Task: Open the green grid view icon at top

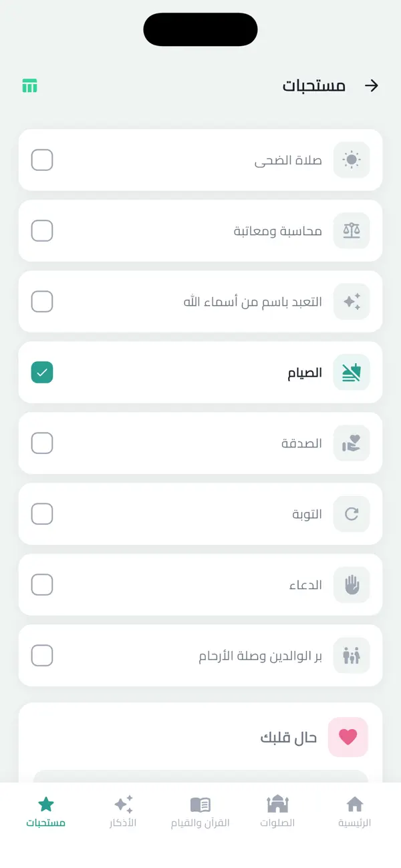Action: (29, 85)
